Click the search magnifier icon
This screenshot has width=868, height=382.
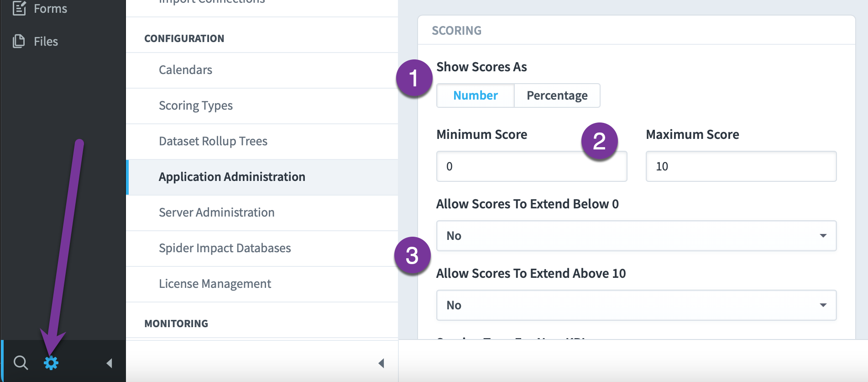pos(21,363)
